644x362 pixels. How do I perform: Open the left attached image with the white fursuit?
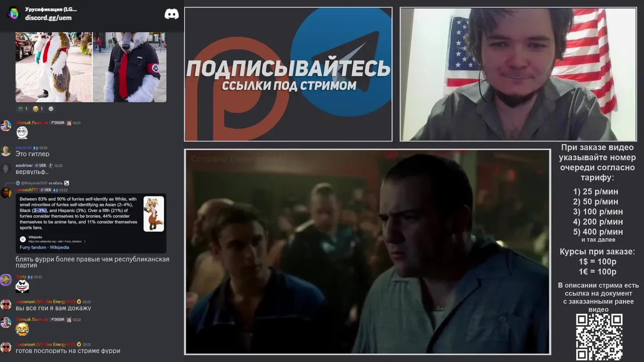coord(54,67)
